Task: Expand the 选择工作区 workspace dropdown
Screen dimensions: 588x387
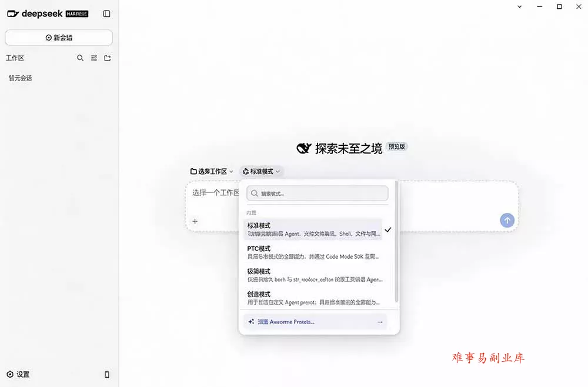Action: coord(212,171)
